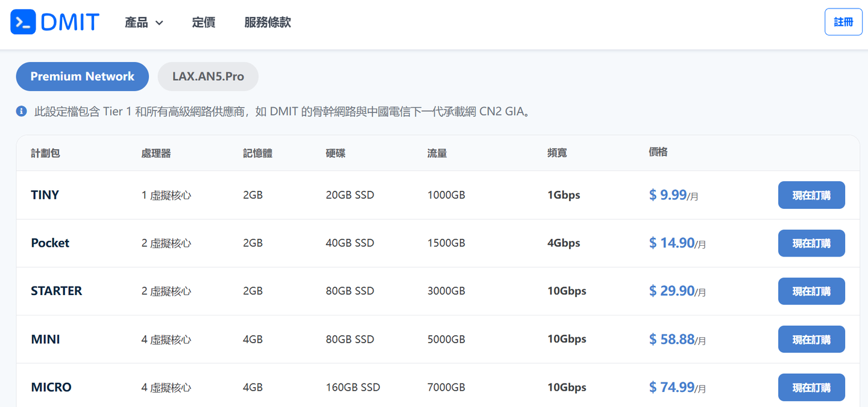Order the Pocket plan with 現在訂購
The height and width of the screenshot is (407, 868).
(x=811, y=243)
